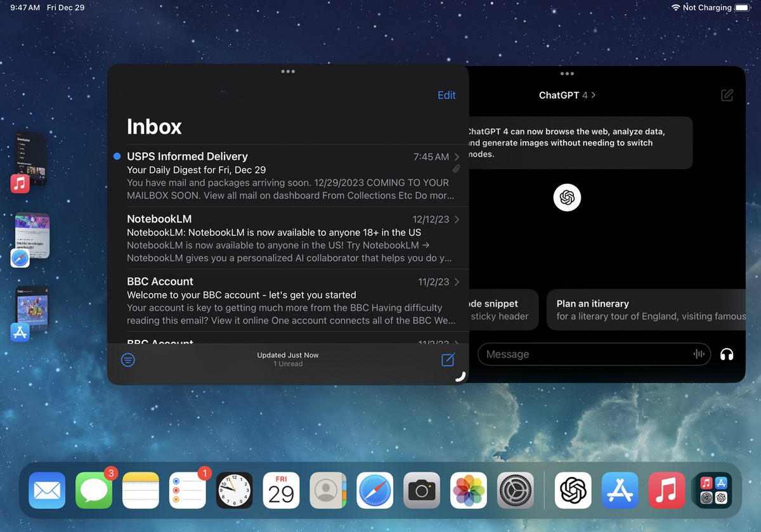Image resolution: width=761 pixels, height=532 pixels.
Task: Focus the Message input field in ChatGPT
Action: tap(595, 354)
